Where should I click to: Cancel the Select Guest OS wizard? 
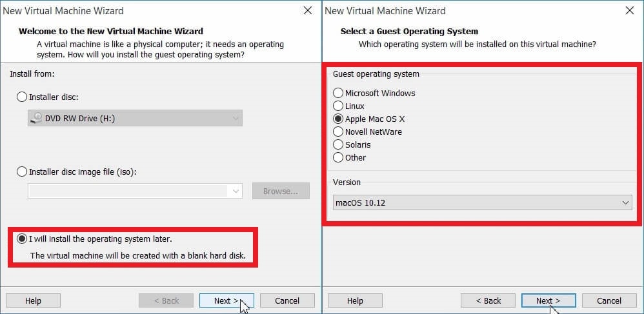click(609, 301)
